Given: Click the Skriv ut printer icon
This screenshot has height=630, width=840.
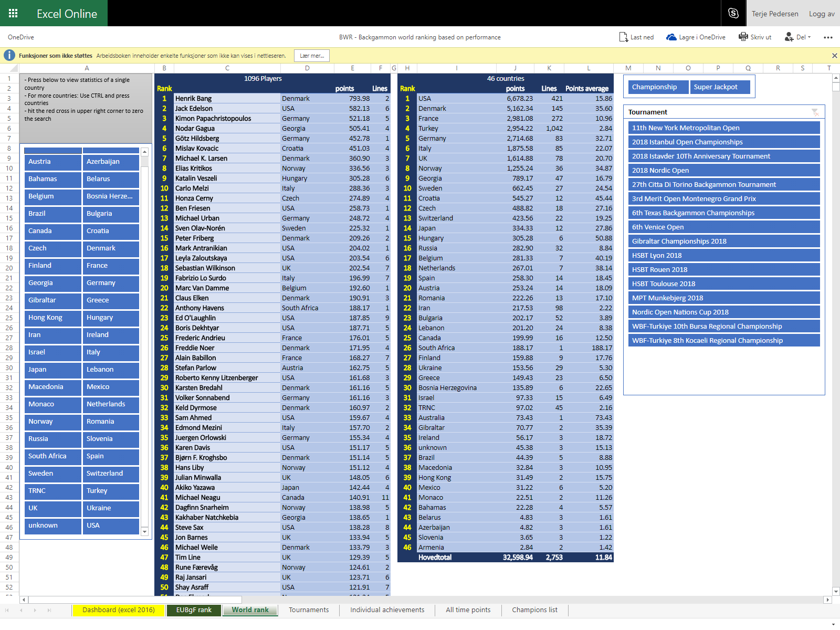Looking at the screenshot, I should tap(743, 37).
